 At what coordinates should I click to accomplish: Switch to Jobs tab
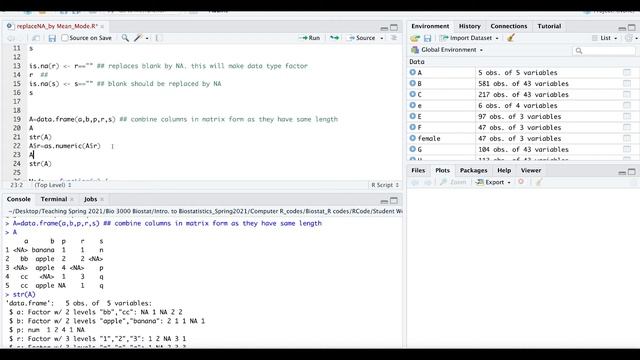click(91, 199)
